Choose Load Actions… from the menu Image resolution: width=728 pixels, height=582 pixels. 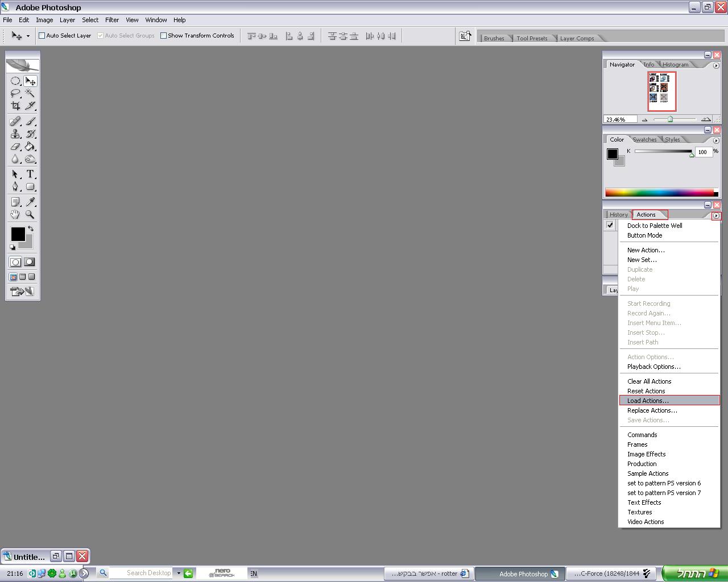(x=648, y=401)
